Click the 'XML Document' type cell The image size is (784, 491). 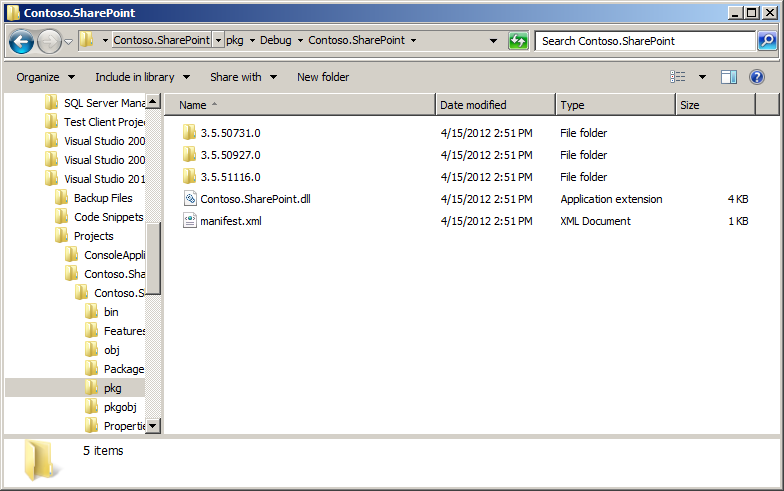tap(595, 221)
